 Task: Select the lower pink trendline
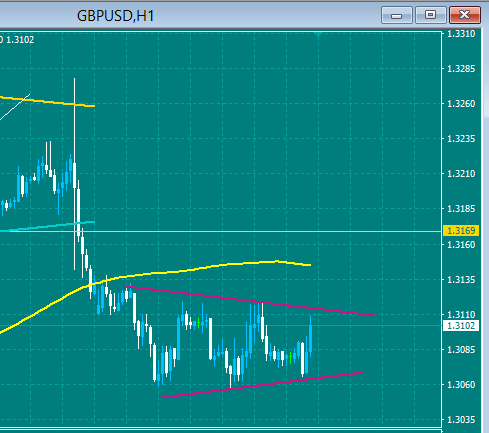click(x=262, y=385)
